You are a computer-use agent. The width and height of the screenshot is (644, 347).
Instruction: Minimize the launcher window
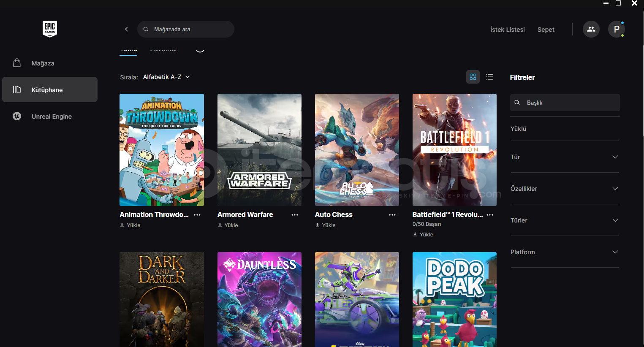[606, 3]
